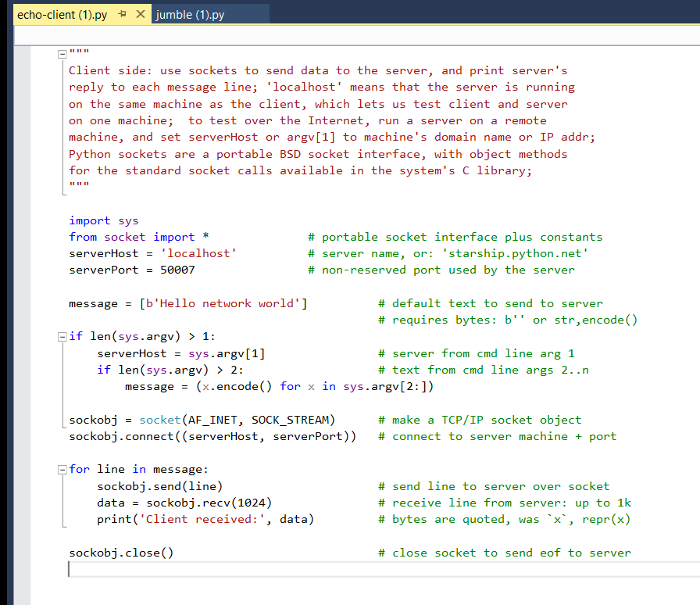Click the empty line below sockobj.close()
Image resolution: width=700 pixels, height=605 pixels.
click(117, 569)
